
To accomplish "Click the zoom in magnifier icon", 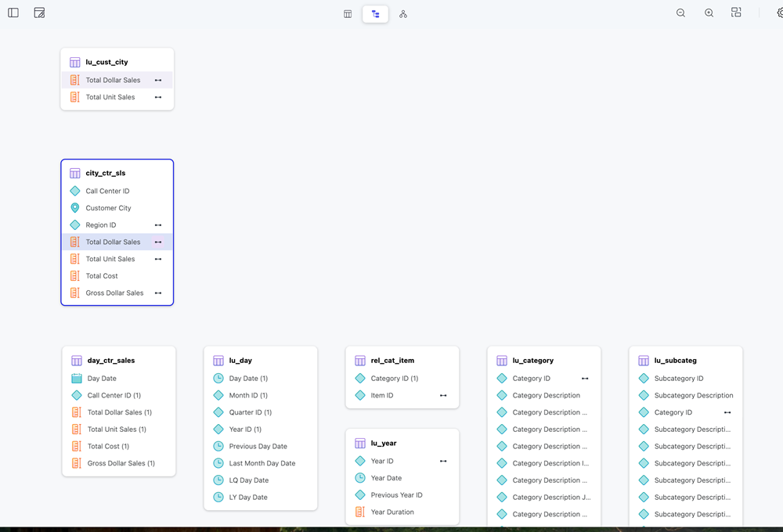I will pos(709,13).
